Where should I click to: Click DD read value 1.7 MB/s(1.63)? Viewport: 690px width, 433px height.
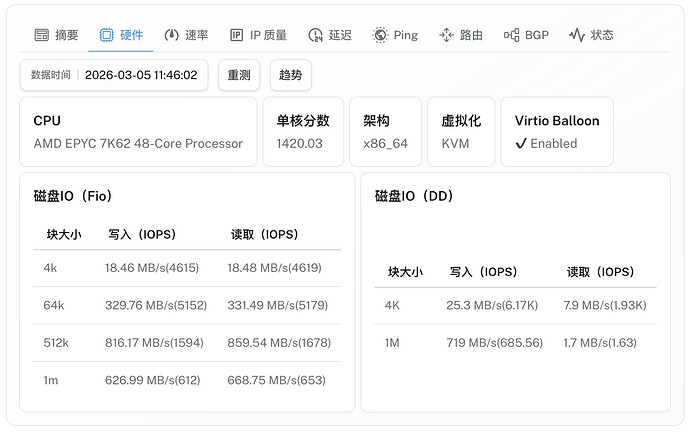(600, 343)
